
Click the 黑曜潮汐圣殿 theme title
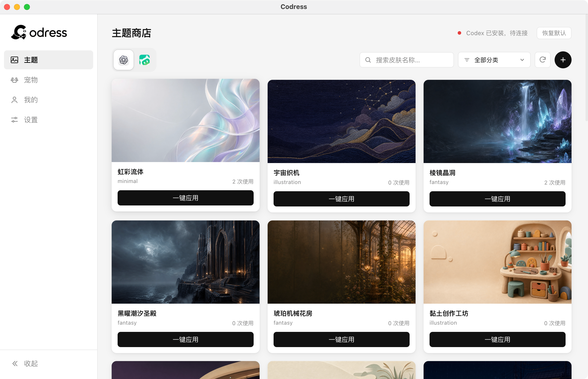pyautogui.click(x=137, y=313)
